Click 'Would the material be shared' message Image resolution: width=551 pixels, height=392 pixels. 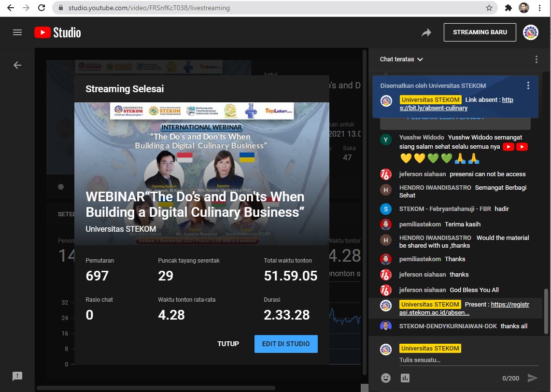click(464, 242)
